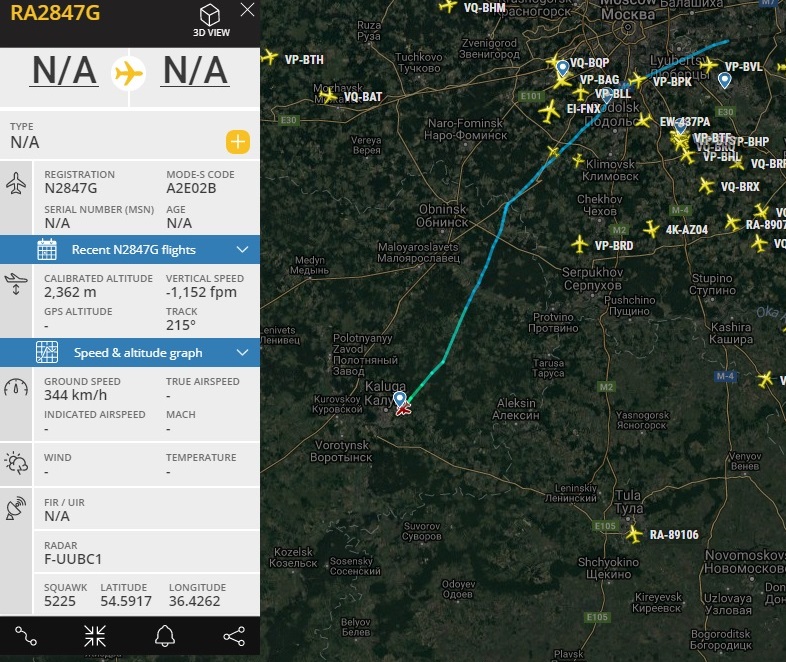Expand the Speed & altitude graph section
Image resolution: width=786 pixels, height=662 pixels.
137,352
